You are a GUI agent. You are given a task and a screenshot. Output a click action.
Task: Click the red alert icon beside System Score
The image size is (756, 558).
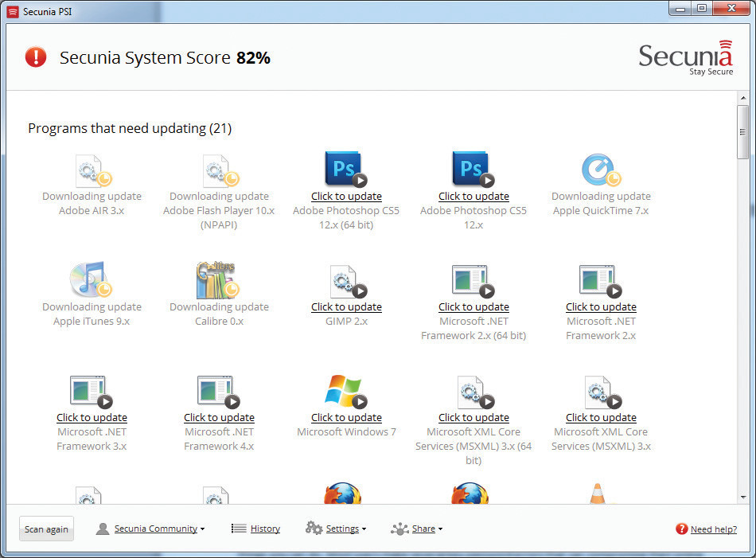point(36,57)
